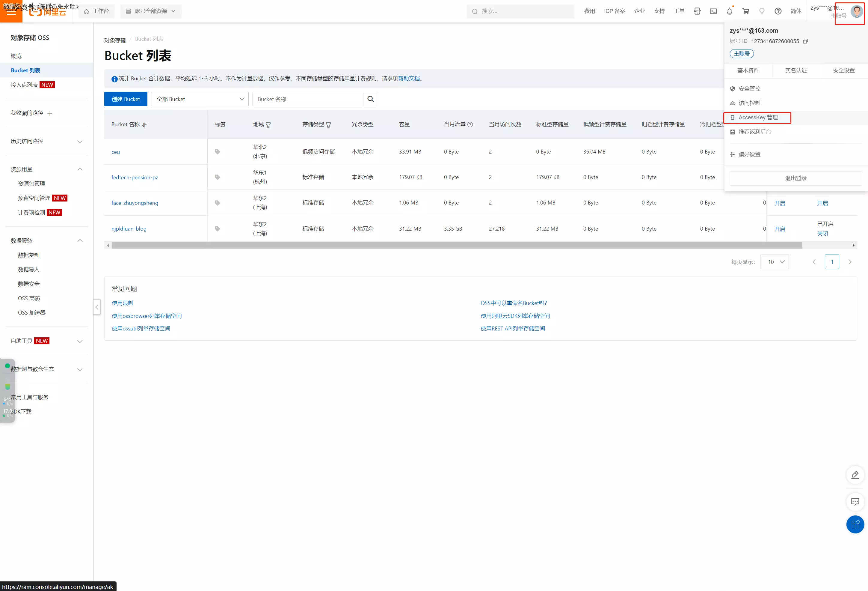Expand 自助工具 section
This screenshot has width=868, height=591.
pos(80,341)
